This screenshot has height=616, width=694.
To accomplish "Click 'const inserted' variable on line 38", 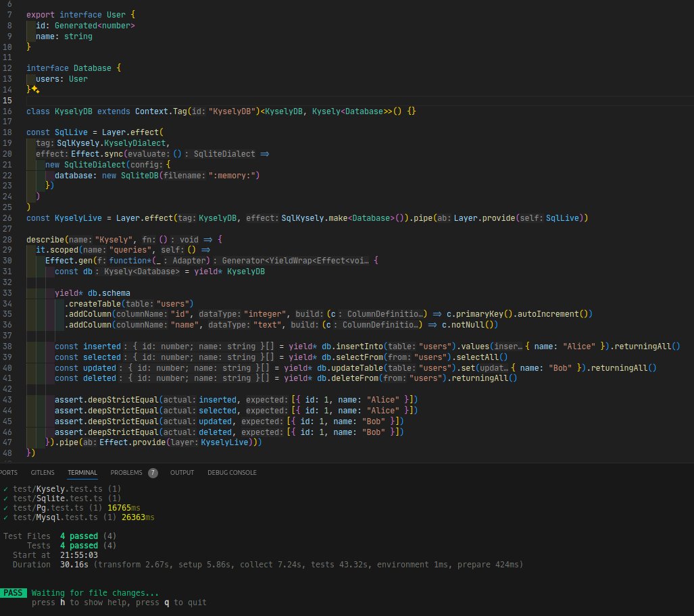I will 88,346.
